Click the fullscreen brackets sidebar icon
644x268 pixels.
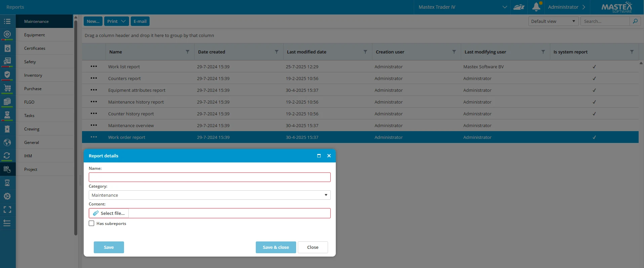(x=7, y=209)
